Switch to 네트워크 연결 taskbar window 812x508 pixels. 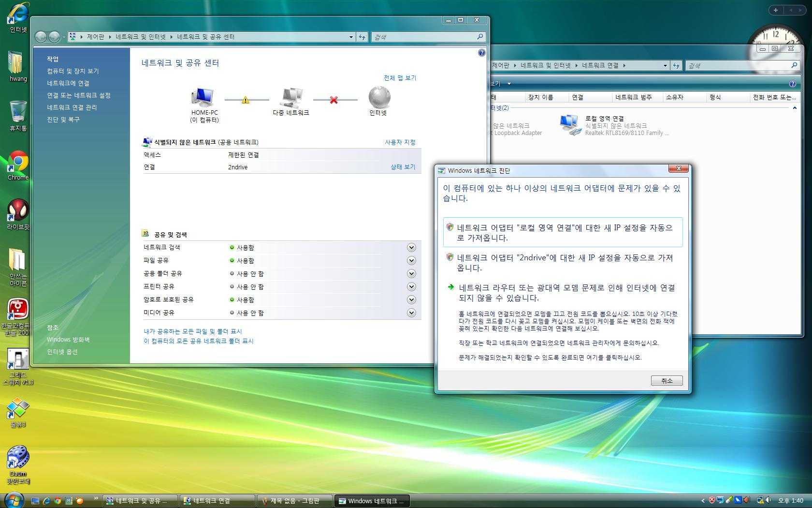coord(217,501)
